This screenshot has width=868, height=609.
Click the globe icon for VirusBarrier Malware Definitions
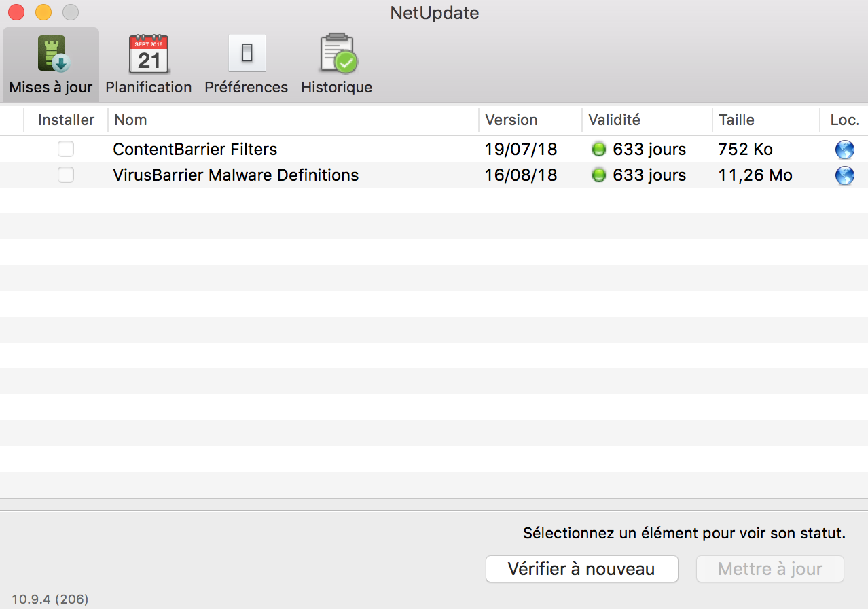point(844,175)
